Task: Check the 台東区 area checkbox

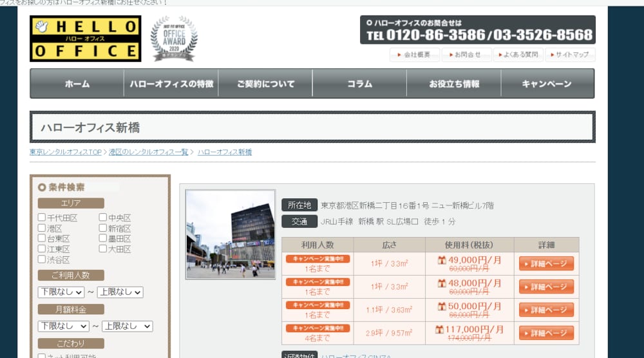Action: (41, 238)
